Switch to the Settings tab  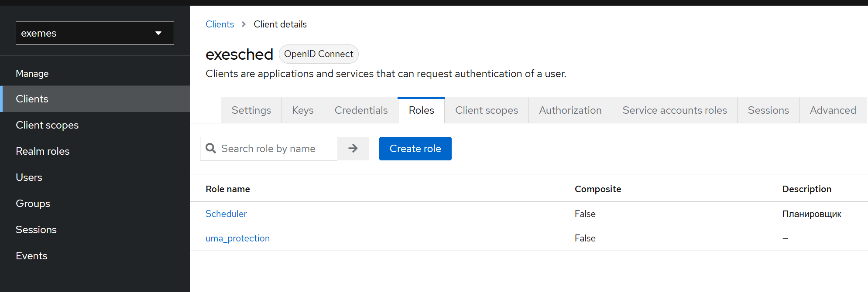click(251, 110)
